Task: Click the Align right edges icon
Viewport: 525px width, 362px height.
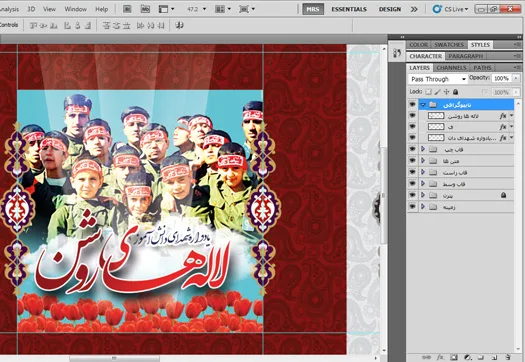Action: tap(88, 25)
